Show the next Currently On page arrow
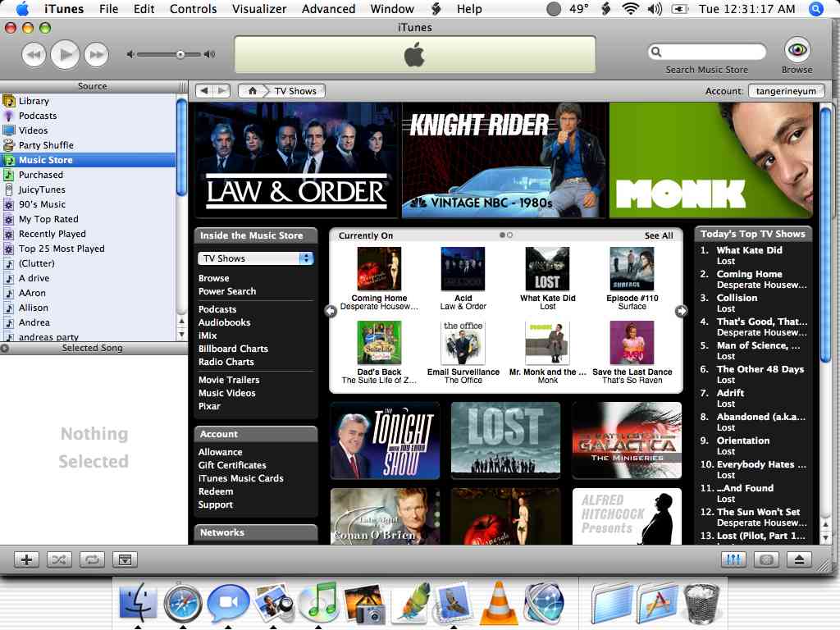Image resolution: width=840 pixels, height=630 pixels. pos(681,311)
